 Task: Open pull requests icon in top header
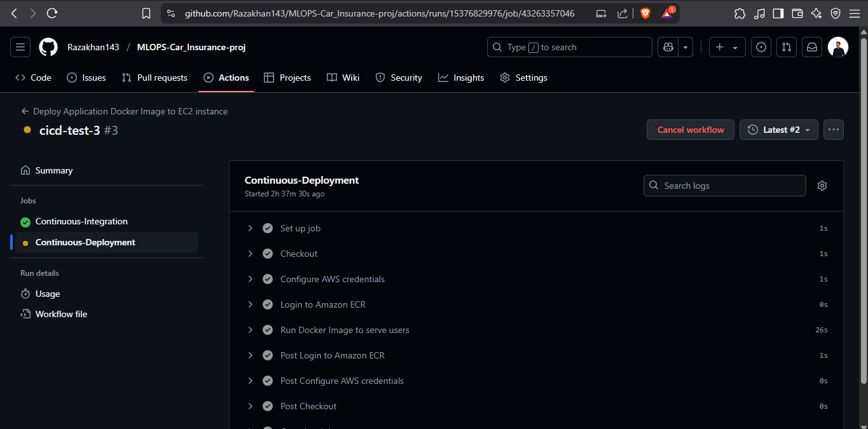tap(787, 47)
